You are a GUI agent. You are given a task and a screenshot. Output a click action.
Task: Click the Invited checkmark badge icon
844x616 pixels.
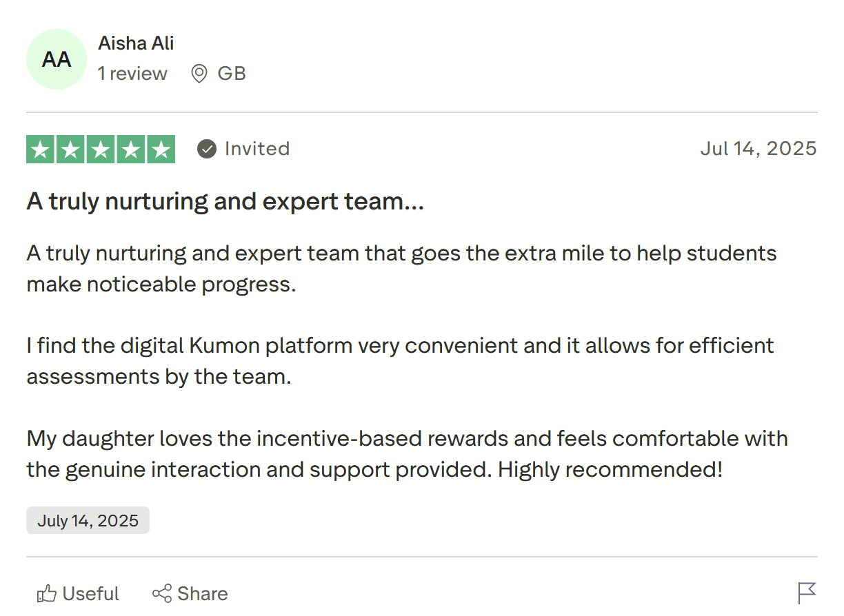(x=205, y=148)
